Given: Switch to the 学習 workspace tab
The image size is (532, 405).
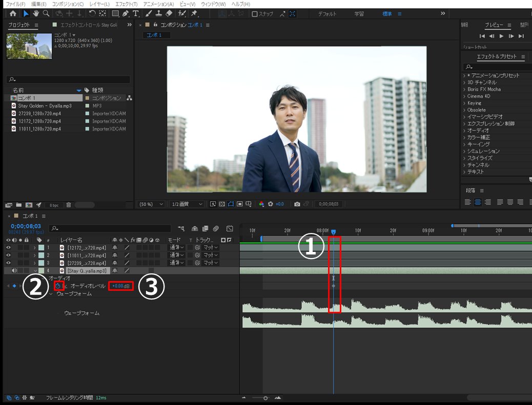Looking at the screenshot, I should pos(359,14).
